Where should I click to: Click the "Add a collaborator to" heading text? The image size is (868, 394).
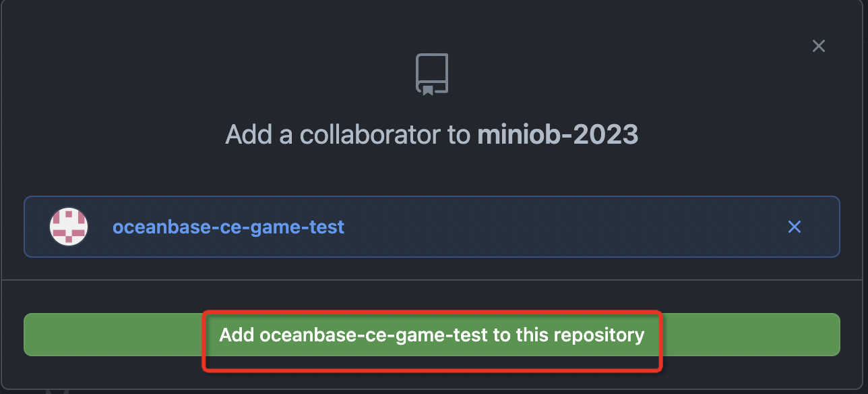pos(348,134)
